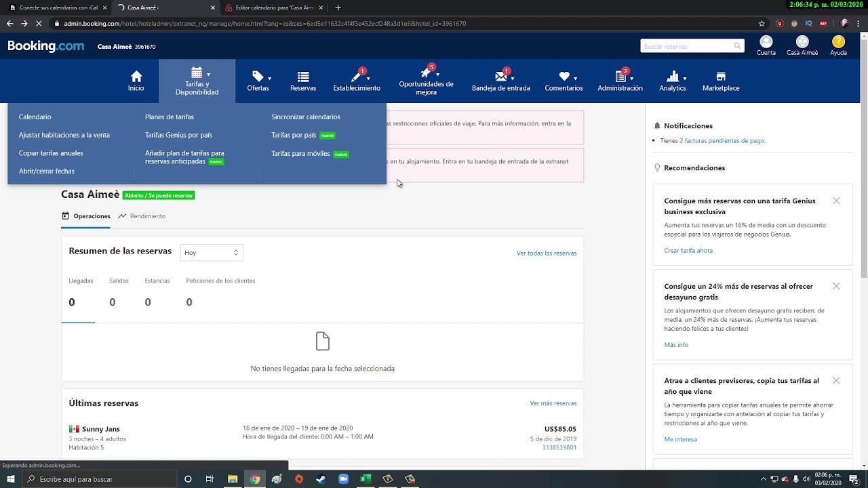Open the Windows notification center icon
Screen dimensions: 868x488
[x=854, y=479]
